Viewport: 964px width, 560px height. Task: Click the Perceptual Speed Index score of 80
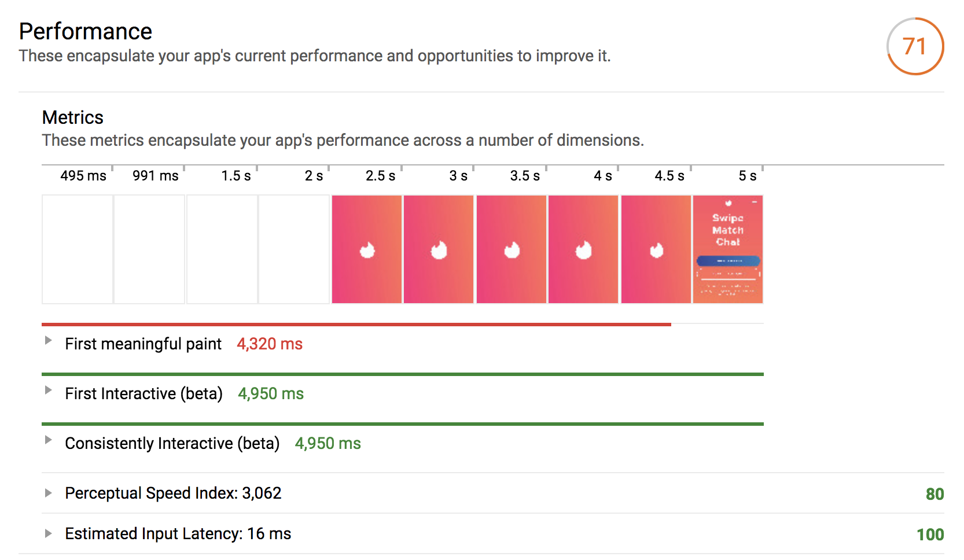(x=934, y=494)
